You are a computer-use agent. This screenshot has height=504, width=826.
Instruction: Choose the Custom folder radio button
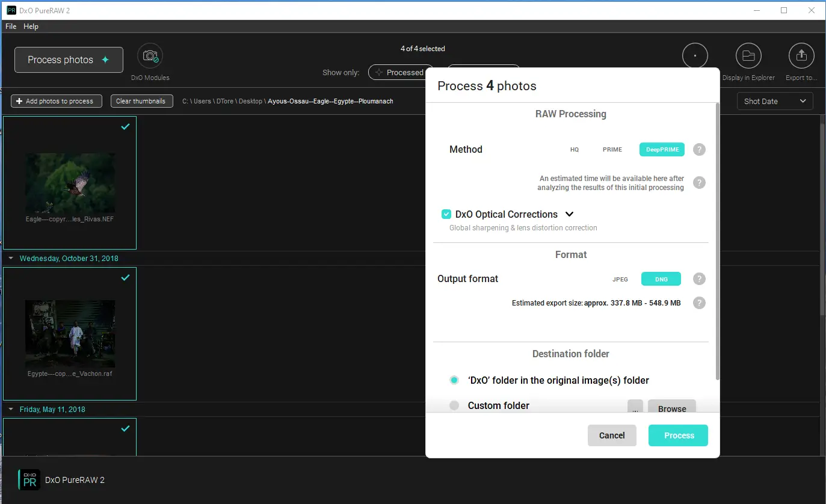click(x=454, y=405)
